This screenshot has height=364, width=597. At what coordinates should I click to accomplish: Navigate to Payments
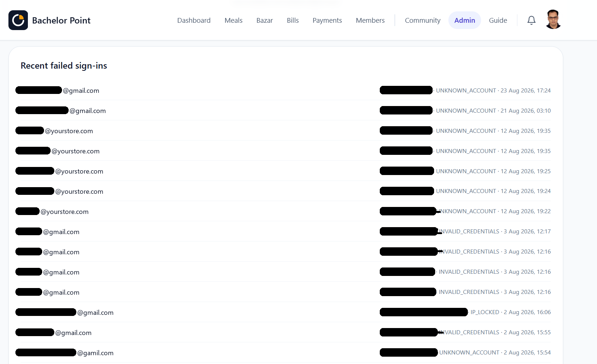pos(327,20)
